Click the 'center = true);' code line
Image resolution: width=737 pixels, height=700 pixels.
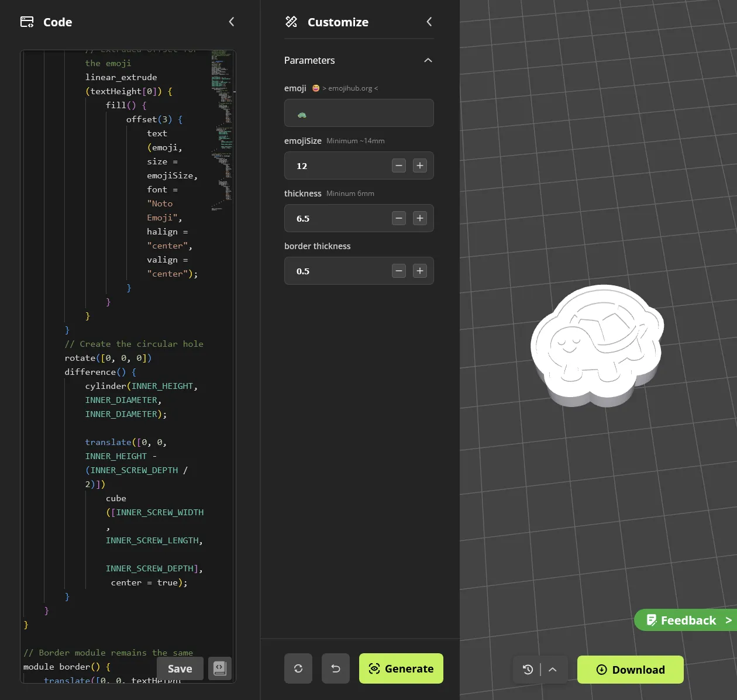tap(149, 582)
